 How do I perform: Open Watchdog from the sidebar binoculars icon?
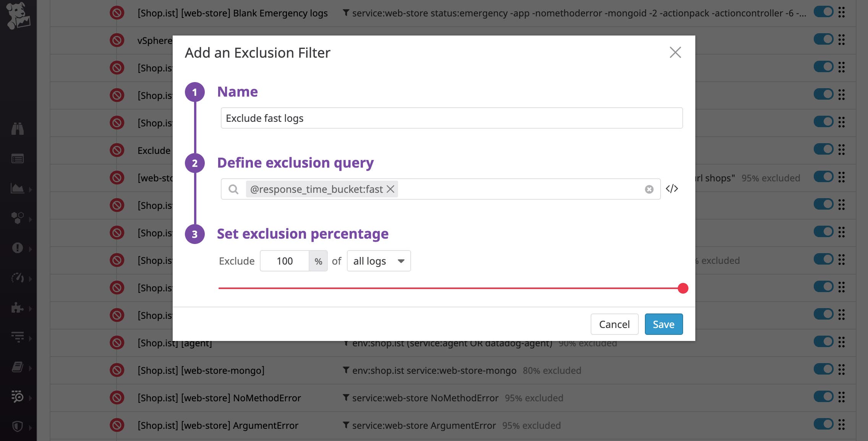point(18,129)
